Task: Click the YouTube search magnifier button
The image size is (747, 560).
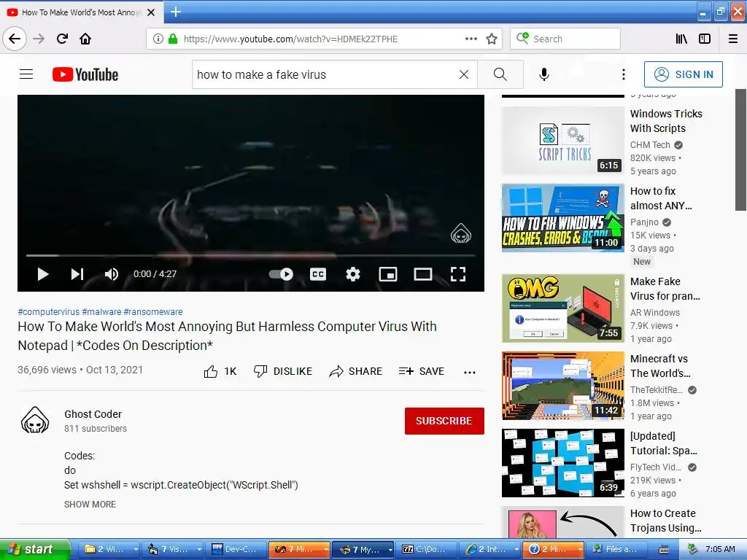Action: coord(500,74)
